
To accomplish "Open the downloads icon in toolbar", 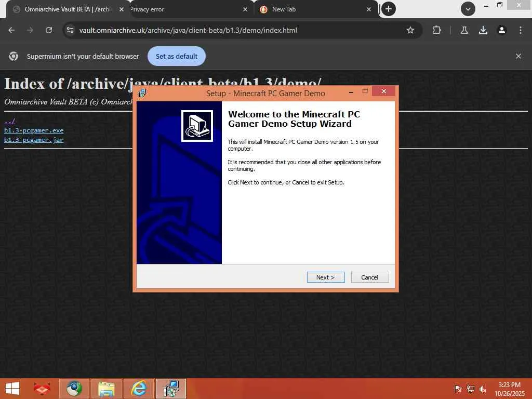I will point(483,30).
